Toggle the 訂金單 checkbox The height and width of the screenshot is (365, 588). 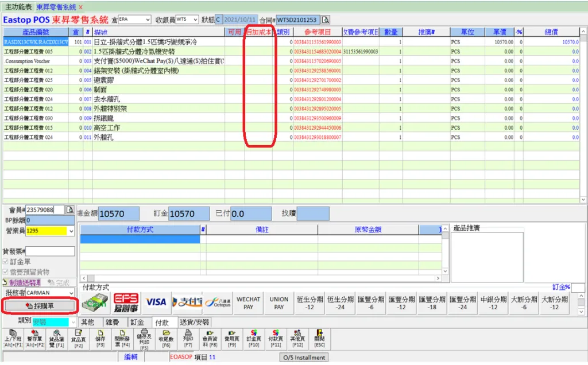[x=6, y=262]
